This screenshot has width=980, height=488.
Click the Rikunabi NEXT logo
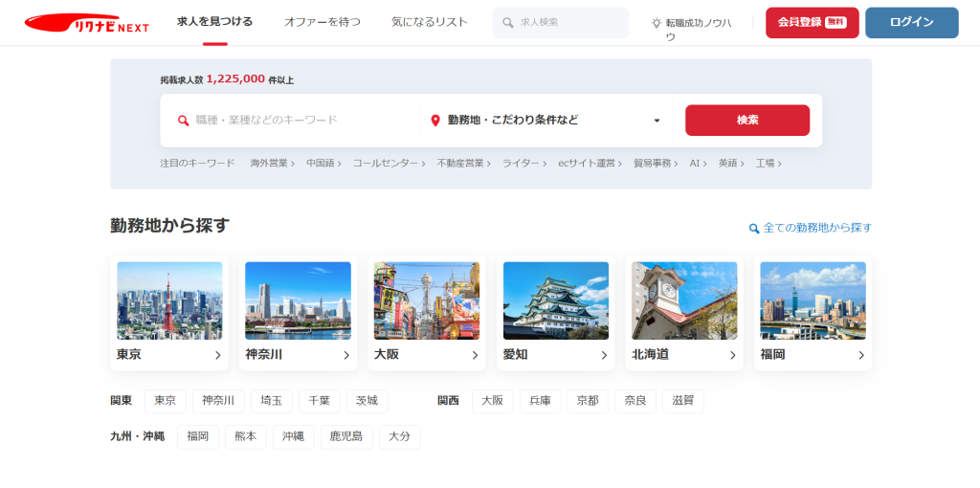86,23
